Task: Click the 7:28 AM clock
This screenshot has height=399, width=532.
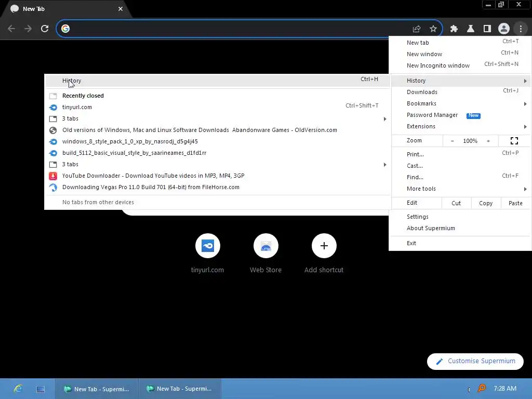Action: pos(505,389)
